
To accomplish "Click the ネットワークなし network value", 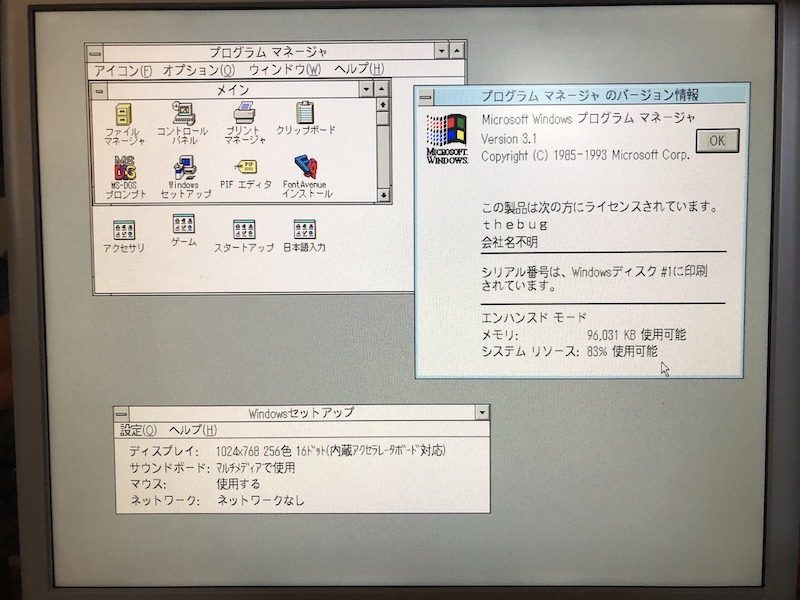I will [261, 501].
